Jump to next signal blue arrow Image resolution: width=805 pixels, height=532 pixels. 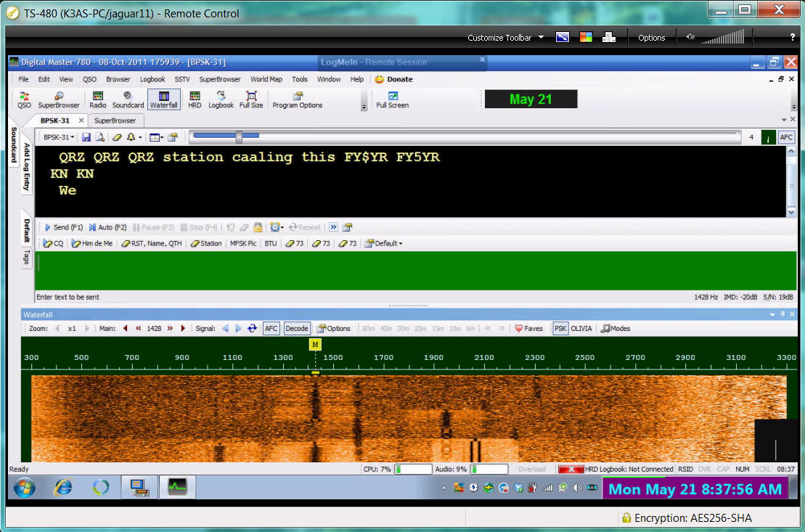tap(237, 329)
